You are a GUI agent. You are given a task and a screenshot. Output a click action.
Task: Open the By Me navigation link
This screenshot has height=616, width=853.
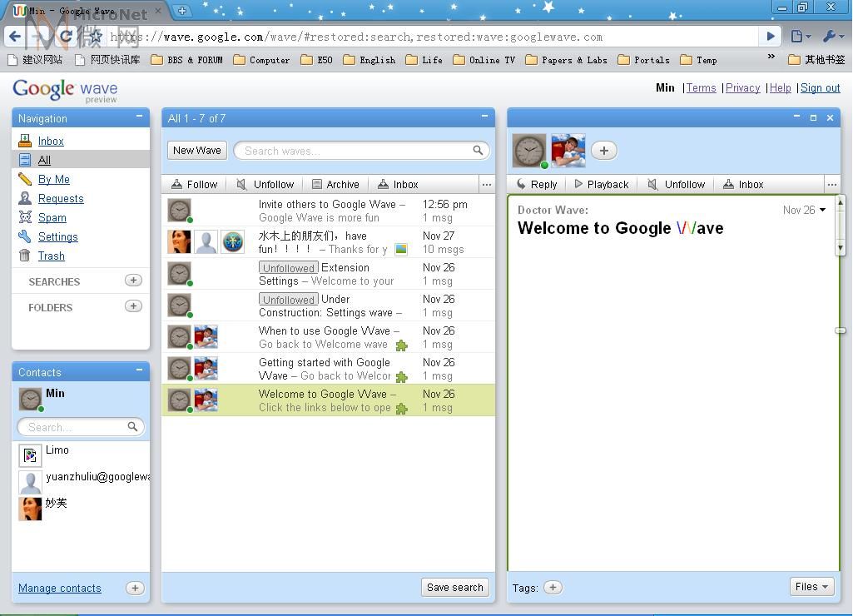[54, 179]
